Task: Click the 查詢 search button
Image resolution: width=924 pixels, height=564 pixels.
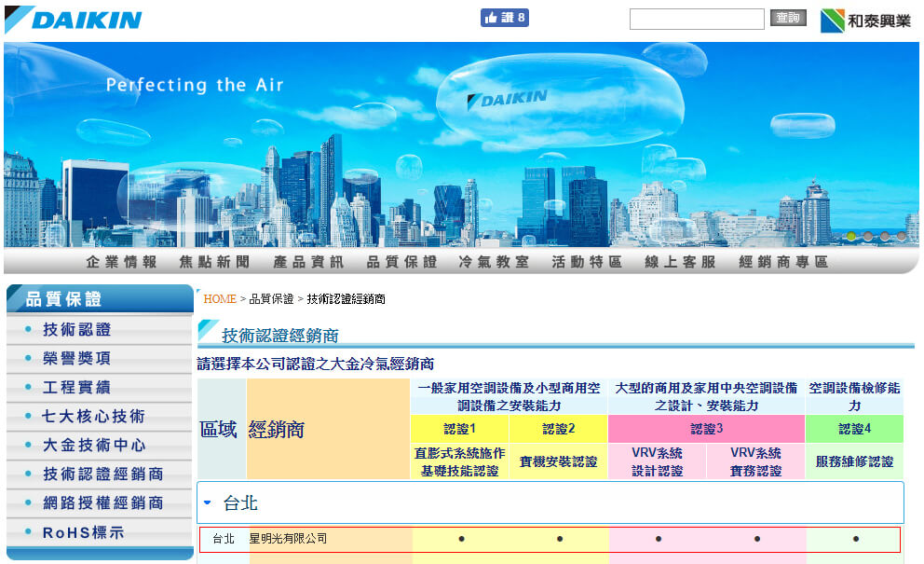Action: [788, 18]
